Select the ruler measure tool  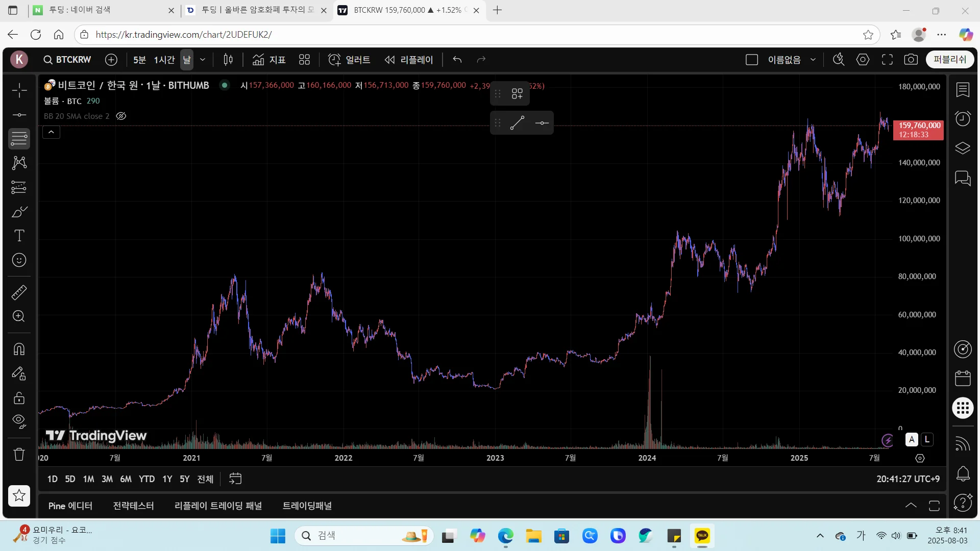coord(19,292)
